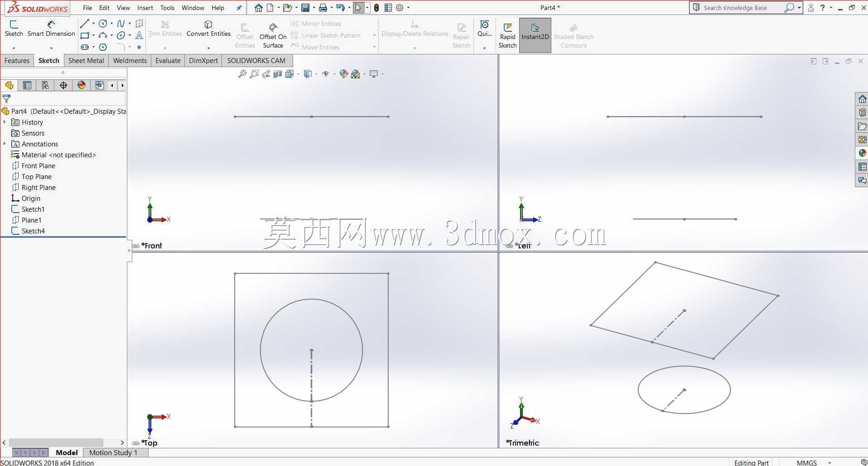Click the Undo icon
This screenshot has width=868, height=466.
(341, 8)
